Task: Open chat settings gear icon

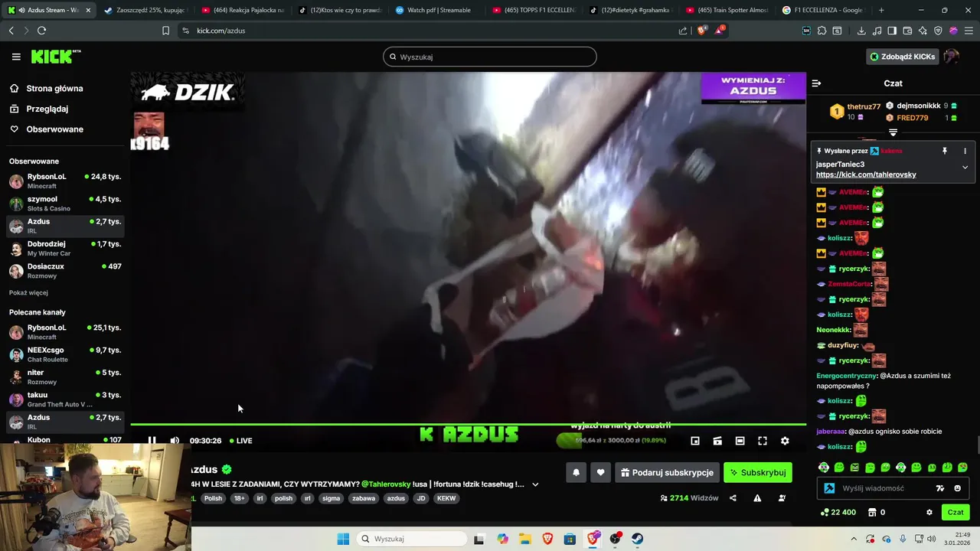Action: click(x=929, y=512)
